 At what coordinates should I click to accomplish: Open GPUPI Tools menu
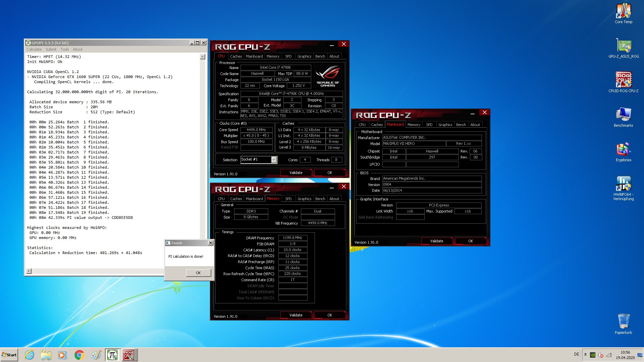[64, 49]
